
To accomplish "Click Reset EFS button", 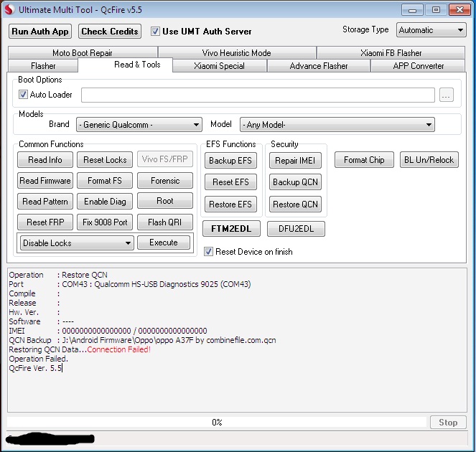I will 230,182.
